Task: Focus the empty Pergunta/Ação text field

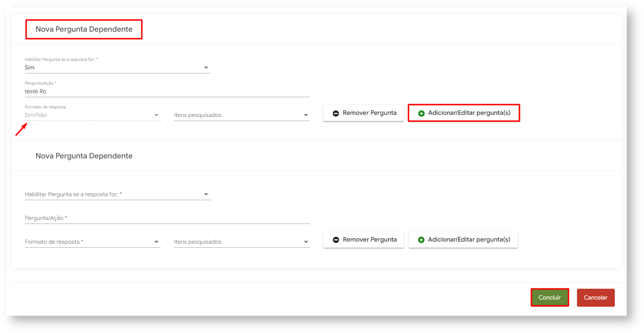Action: point(167,218)
